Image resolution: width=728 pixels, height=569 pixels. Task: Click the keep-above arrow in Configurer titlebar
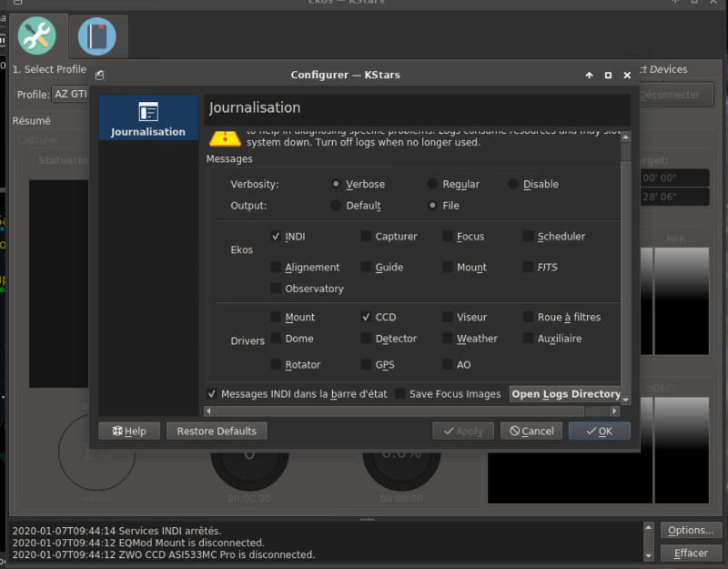[x=589, y=76]
